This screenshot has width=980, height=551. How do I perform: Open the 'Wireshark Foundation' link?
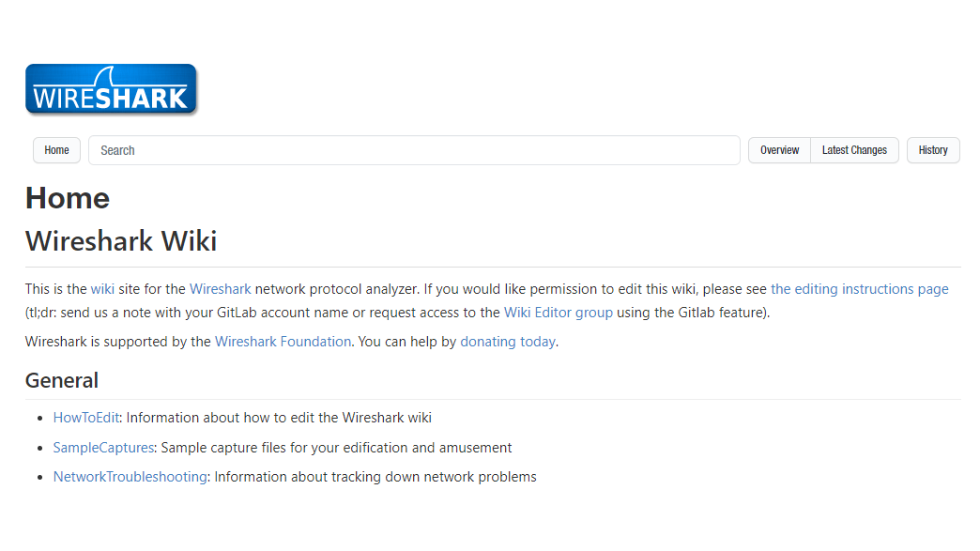[283, 342]
